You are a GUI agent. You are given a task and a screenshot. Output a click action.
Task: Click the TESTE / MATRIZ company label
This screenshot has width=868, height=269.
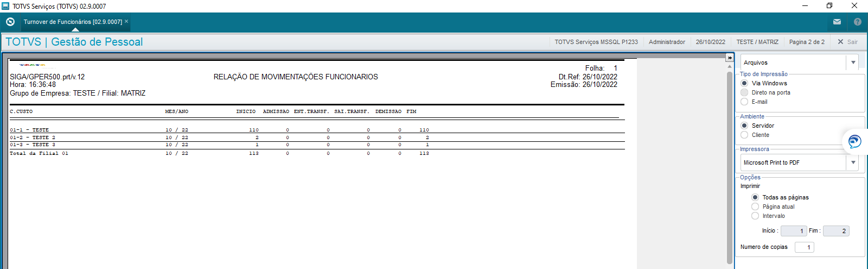click(757, 42)
